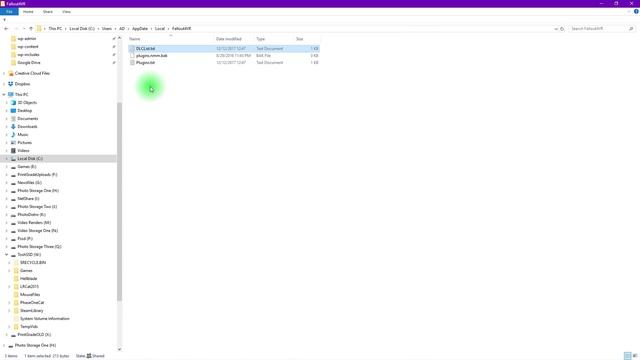
Task: Click navigation pane scrollbar down arrow
Action: click(120, 349)
